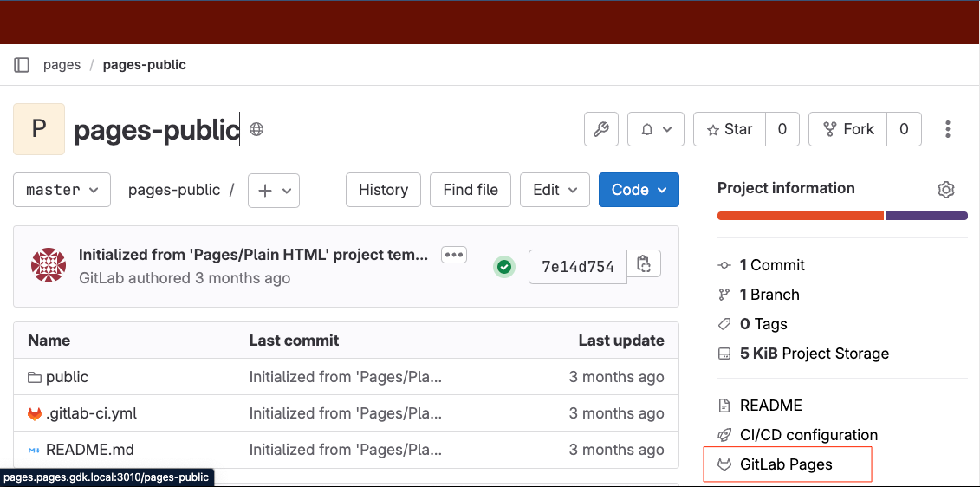
Task: Click the Find file button
Action: (471, 190)
